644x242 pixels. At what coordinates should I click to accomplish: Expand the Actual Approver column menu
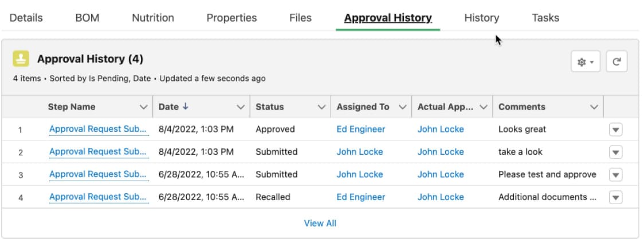coord(484,107)
